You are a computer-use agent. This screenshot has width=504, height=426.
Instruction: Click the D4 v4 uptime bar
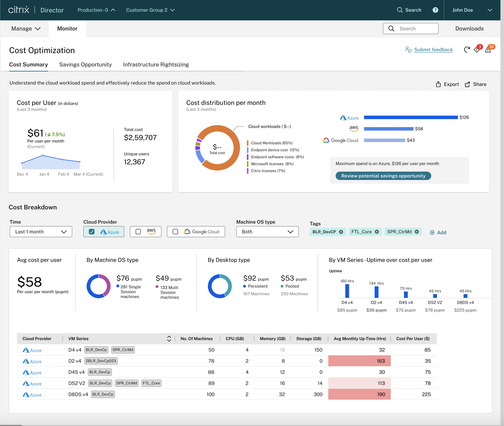click(x=347, y=291)
